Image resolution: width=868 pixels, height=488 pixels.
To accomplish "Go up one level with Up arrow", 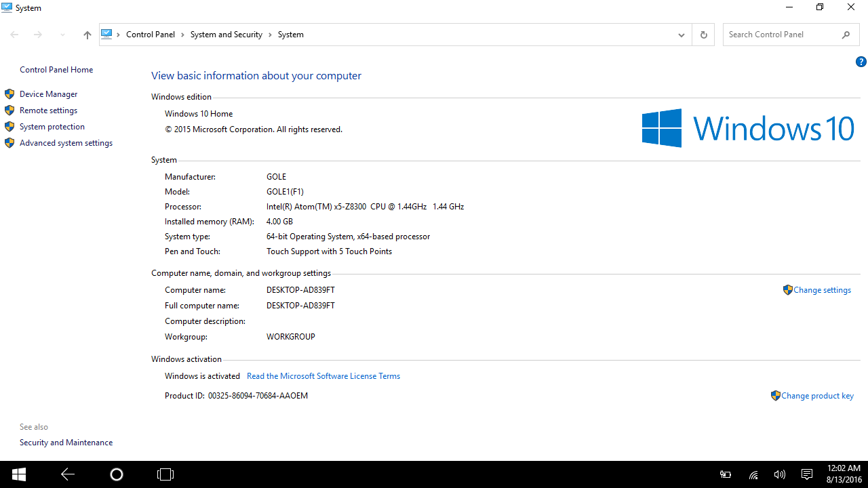I will tap(87, 35).
